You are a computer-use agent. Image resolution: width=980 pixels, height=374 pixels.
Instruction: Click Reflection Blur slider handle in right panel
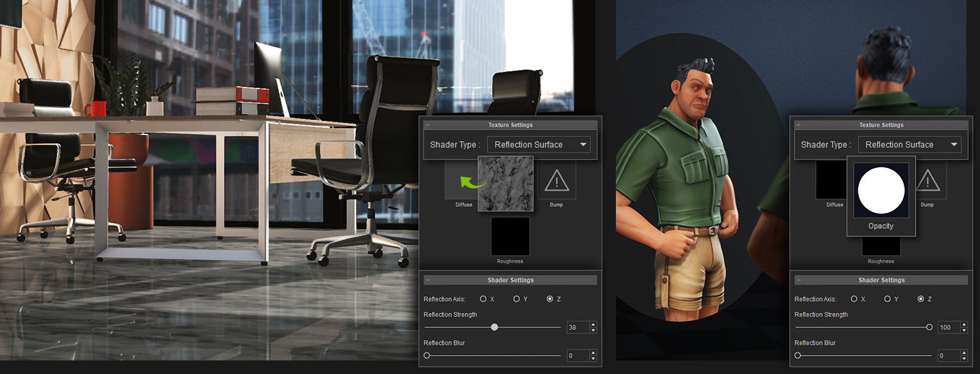[798, 356]
